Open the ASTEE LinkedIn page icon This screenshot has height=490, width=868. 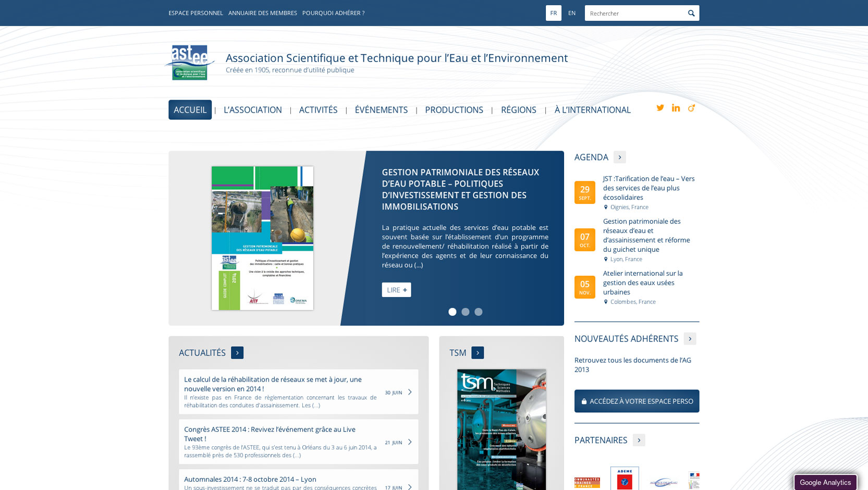pos(676,108)
